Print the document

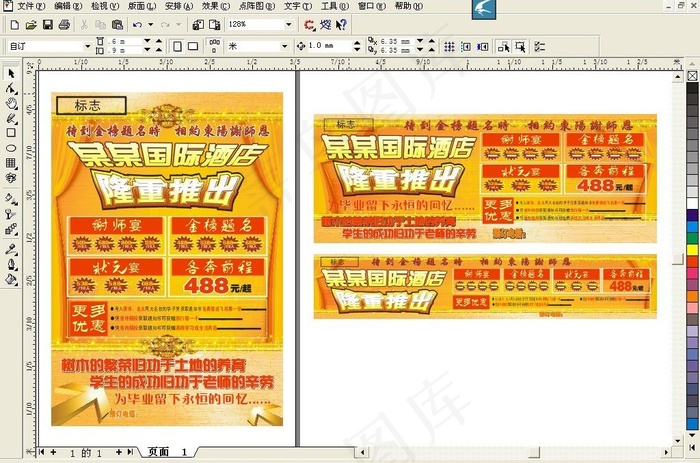click(x=64, y=25)
